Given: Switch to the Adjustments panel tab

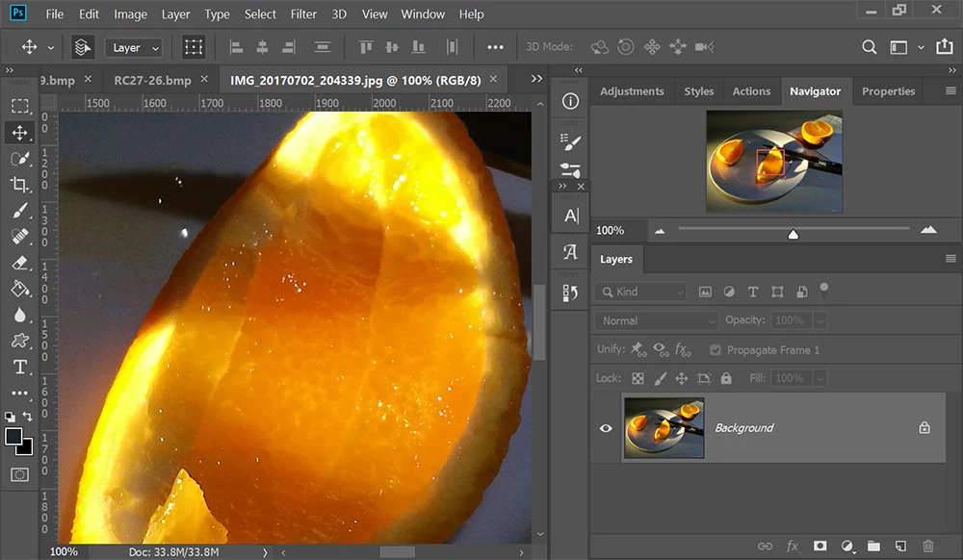Looking at the screenshot, I should [632, 91].
